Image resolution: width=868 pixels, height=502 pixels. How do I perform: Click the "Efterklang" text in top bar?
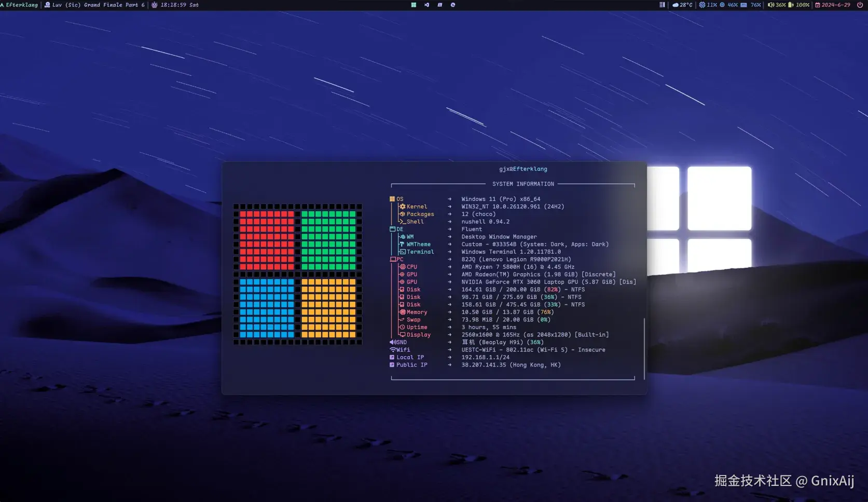coord(22,5)
